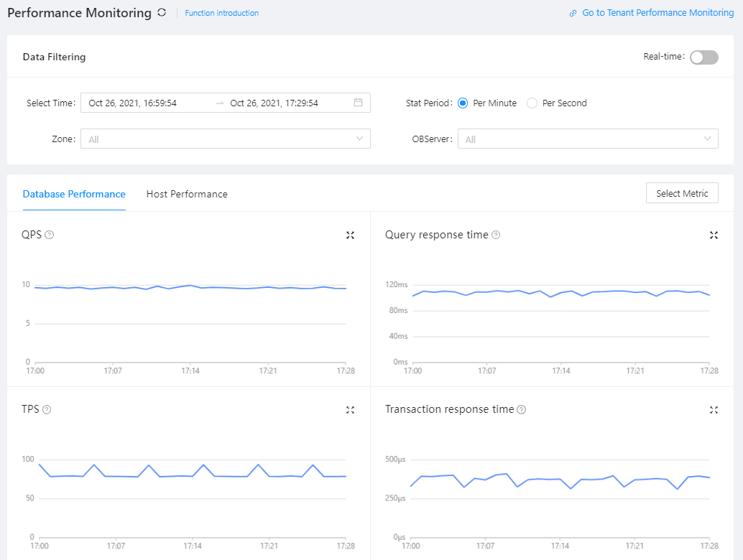The width and height of the screenshot is (743, 560).
Task: Open the Zone dropdown list
Action: 225,139
